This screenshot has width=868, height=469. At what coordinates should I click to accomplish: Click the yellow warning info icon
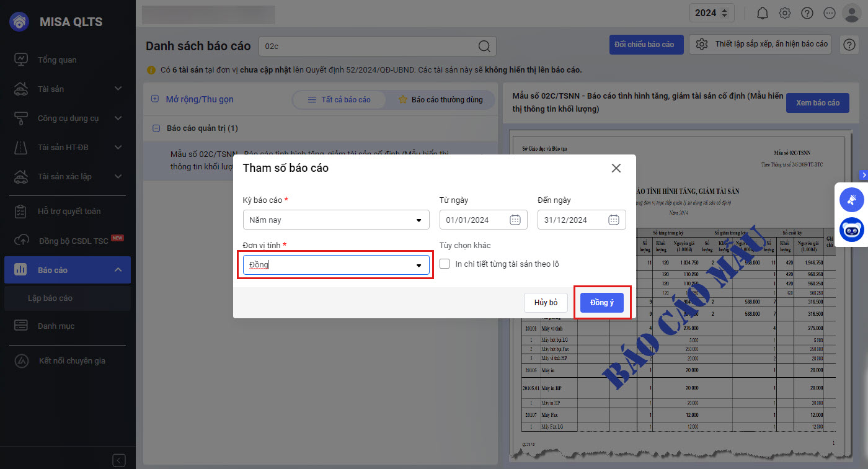[151, 70]
